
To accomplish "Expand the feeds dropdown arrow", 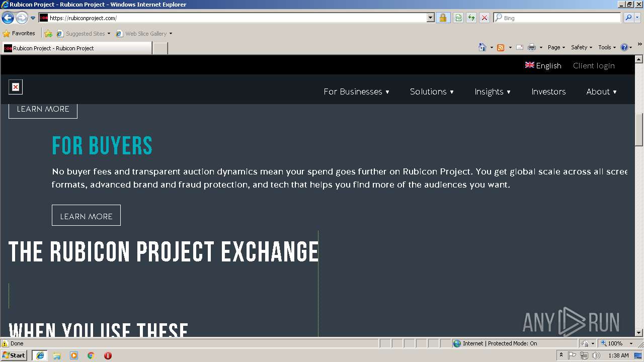I will click(510, 47).
